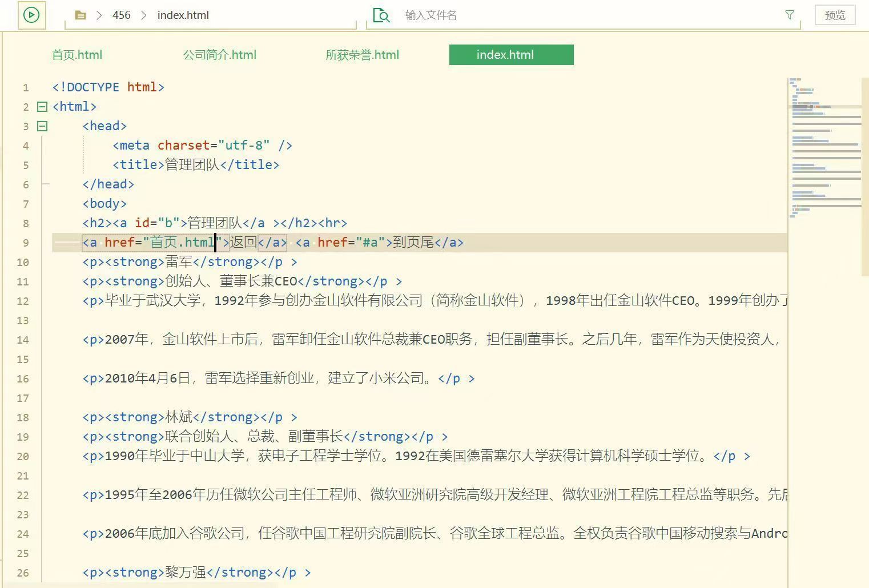Screen dimensions: 869x588
Task: Click the folder icon in breadcrumb
Action: (81, 15)
